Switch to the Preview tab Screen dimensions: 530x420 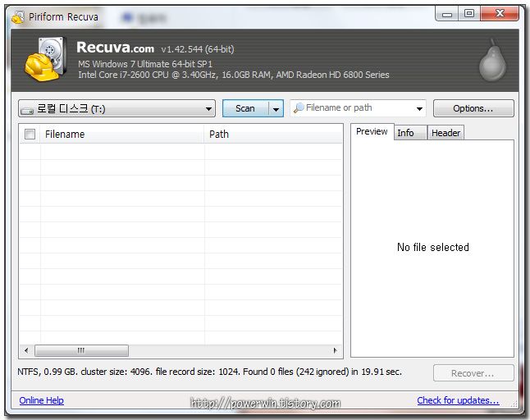pos(372,131)
